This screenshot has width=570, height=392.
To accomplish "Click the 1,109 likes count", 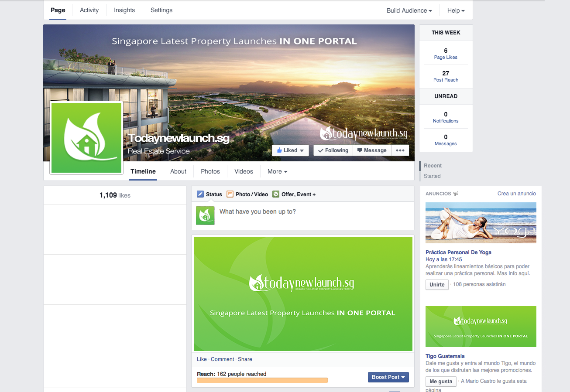I will pos(115,195).
